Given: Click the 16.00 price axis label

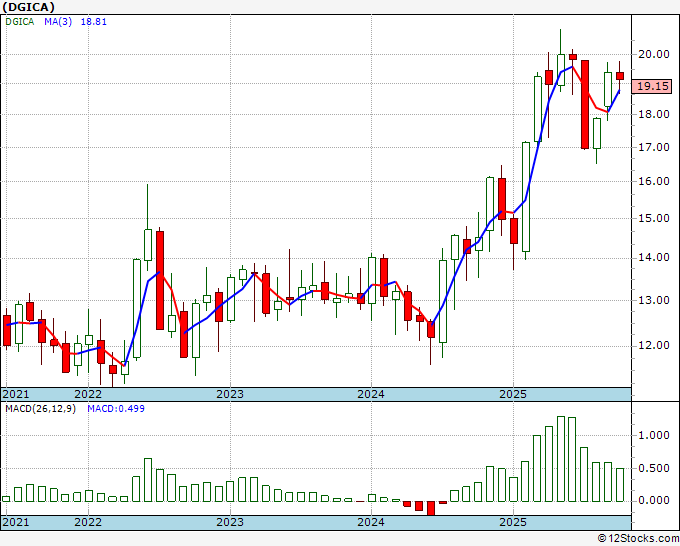Looking at the screenshot, I should click(x=654, y=181).
